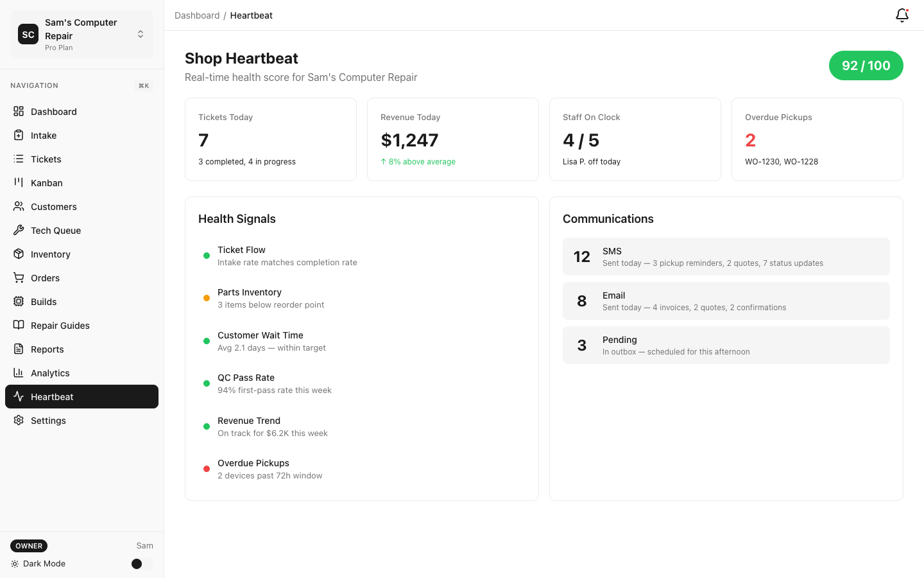The width and height of the screenshot is (924, 578).
Task: Click the orange Parts Inventory indicator
Action: (x=206, y=298)
